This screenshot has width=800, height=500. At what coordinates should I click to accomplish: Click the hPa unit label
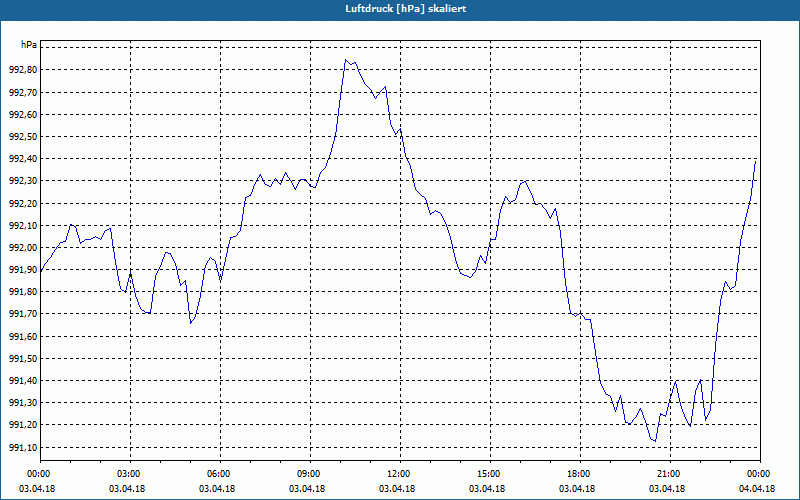pos(29,45)
